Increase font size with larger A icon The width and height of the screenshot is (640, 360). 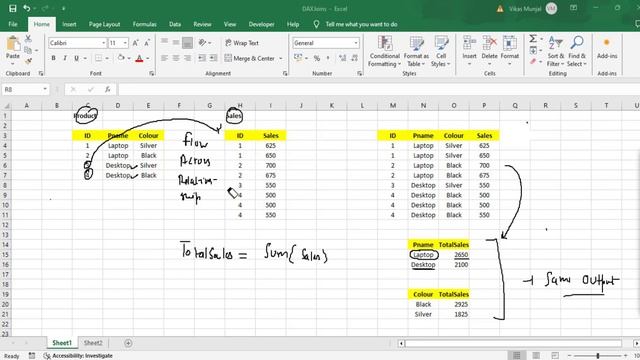(x=136, y=43)
